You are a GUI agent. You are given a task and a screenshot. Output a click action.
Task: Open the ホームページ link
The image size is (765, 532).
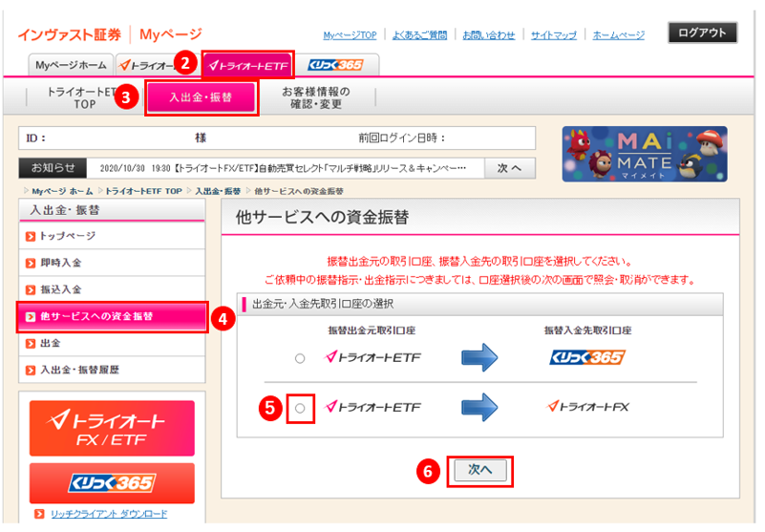click(619, 35)
